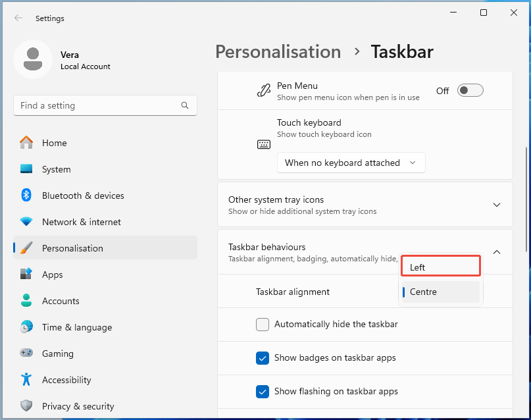Open System settings via monitor icon

pyautogui.click(x=26, y=169)
